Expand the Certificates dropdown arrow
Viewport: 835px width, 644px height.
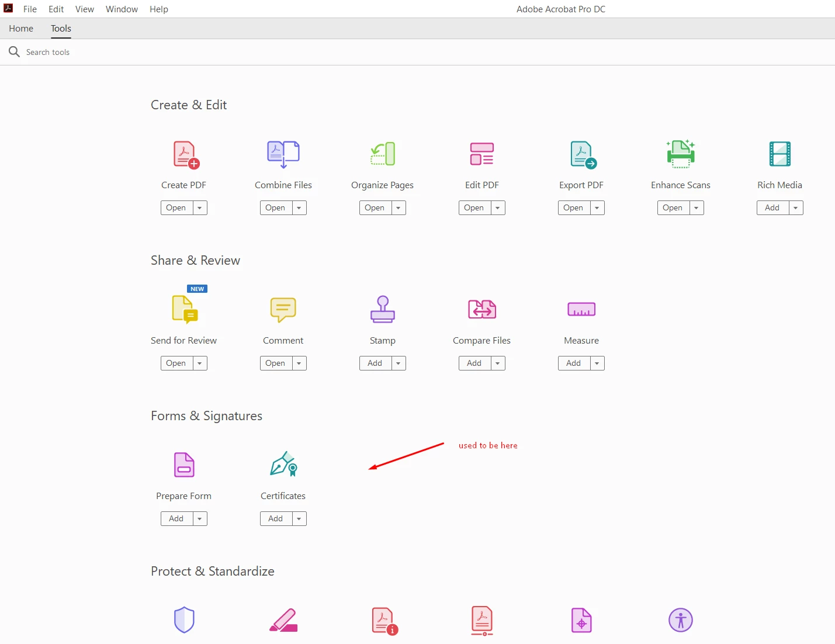(x=299, y=518)
